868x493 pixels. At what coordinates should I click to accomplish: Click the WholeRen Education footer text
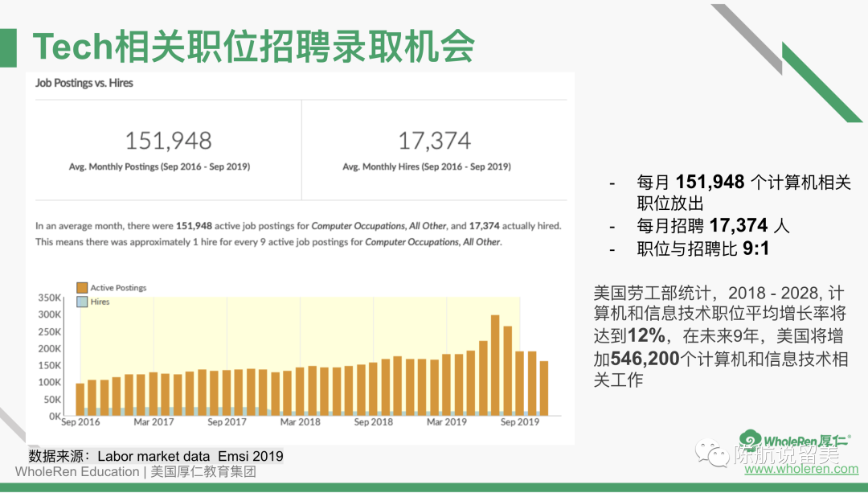[77, 472]
